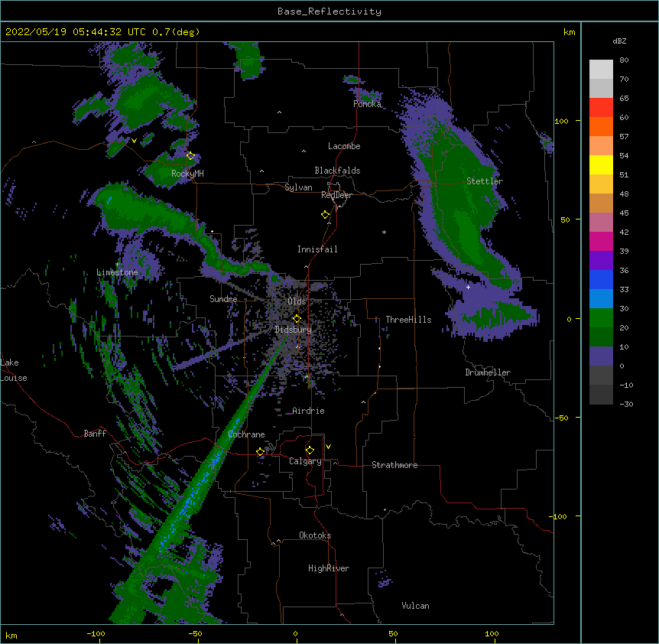Click the Ponoka city label

click(367, 104)
